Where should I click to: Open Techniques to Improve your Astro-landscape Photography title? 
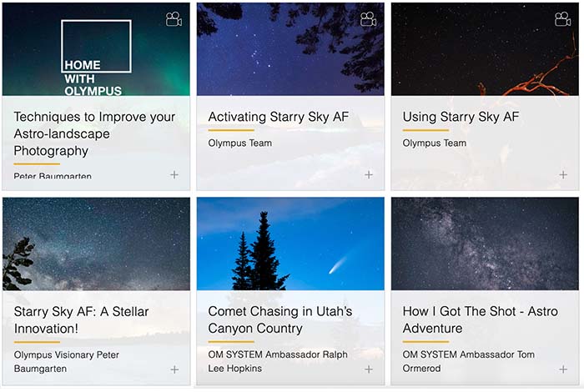click(94, 133)
